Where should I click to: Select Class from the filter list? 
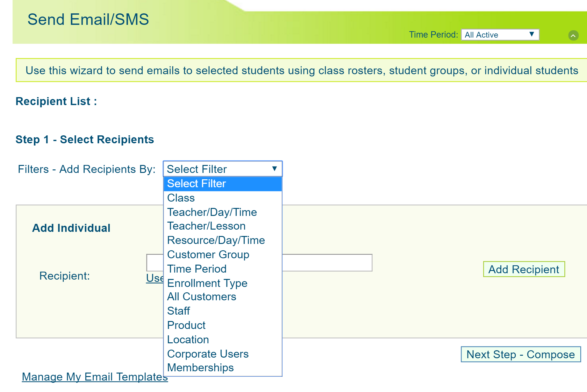tap(181, 198)
